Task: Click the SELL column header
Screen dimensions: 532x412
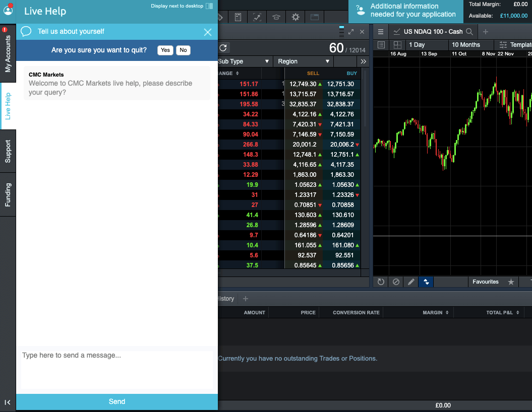Action: (313, 73)
